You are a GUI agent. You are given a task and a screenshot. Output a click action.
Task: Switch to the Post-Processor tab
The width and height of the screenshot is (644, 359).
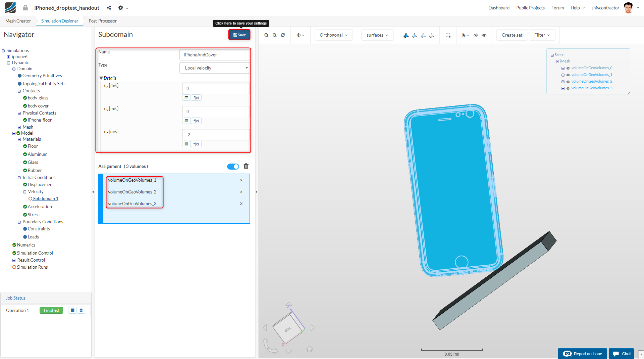103,21
